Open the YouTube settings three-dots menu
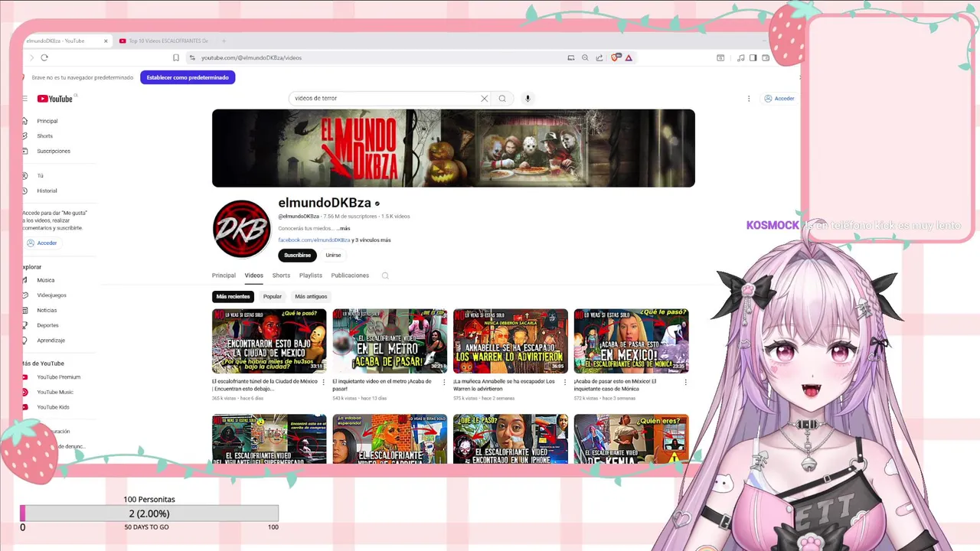 [749, 98]
